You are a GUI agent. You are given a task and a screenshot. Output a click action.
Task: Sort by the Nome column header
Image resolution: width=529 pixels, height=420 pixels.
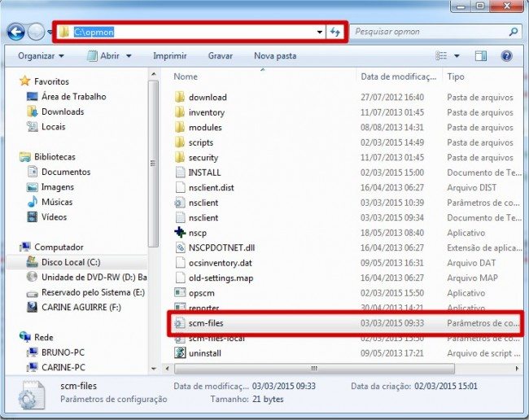[186, 76]
